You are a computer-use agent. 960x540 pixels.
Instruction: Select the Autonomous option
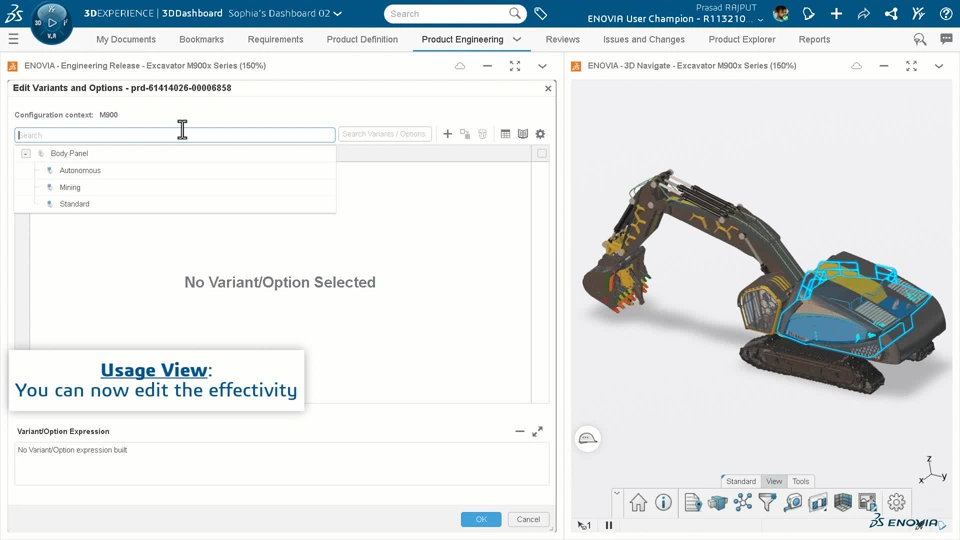pos(80,170)
